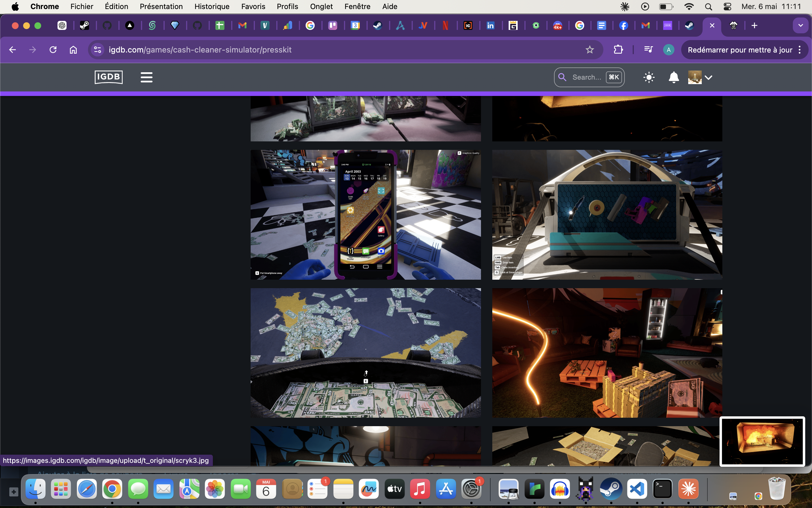Open Trash in the Dock
The width and height of the screenshot is (812, 508).
click(777, 489)
